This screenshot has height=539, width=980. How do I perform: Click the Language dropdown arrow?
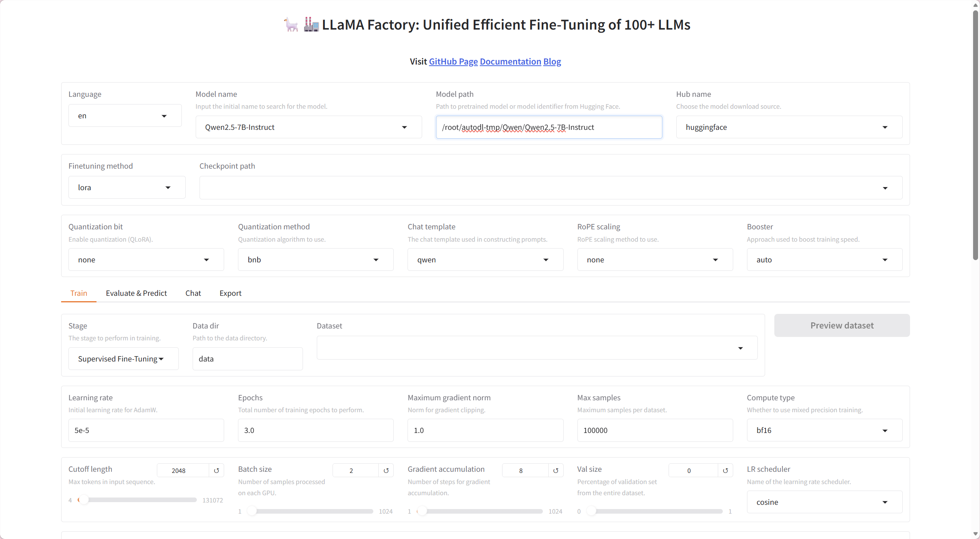164,116
